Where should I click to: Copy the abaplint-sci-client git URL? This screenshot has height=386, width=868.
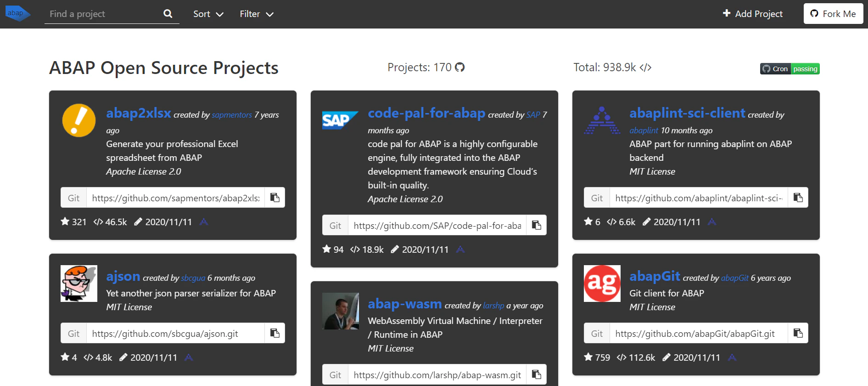click(798, 198)
